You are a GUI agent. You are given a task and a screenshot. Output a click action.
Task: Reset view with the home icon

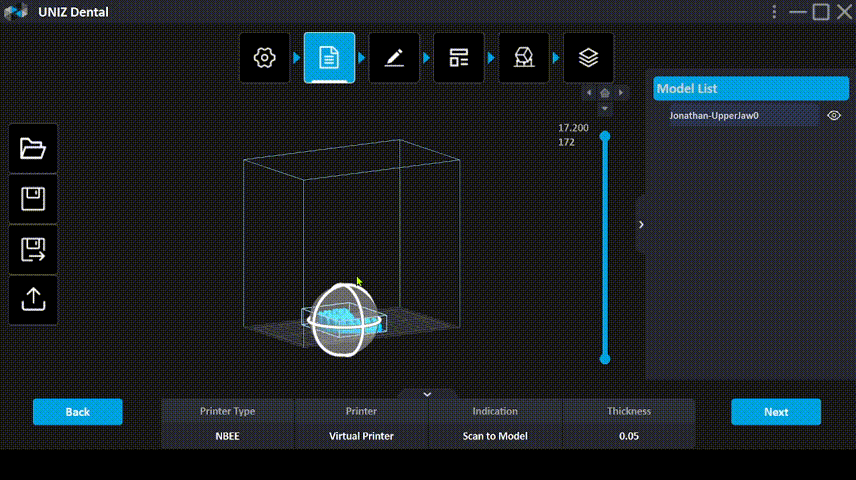coord(605,93)
